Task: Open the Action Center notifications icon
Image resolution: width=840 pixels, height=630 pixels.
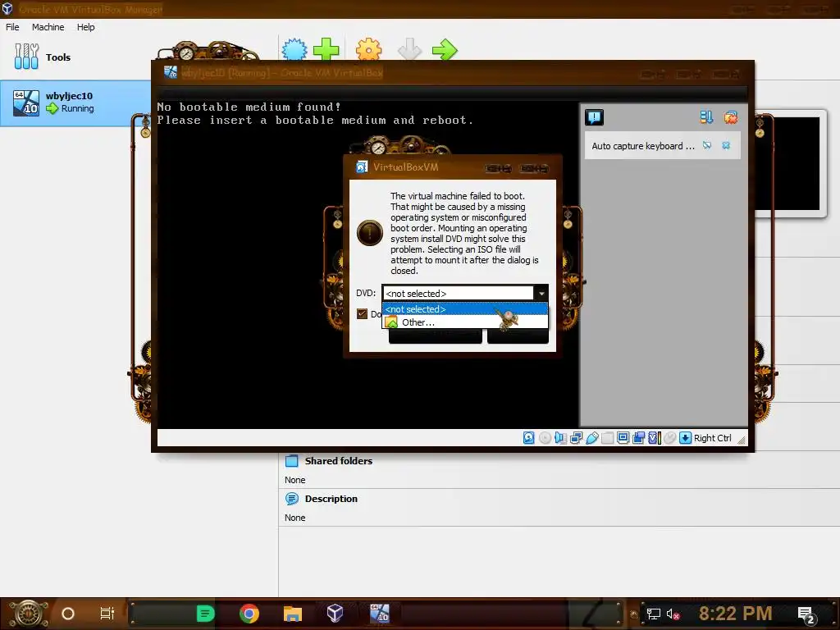Action: (x=807, y=614)
